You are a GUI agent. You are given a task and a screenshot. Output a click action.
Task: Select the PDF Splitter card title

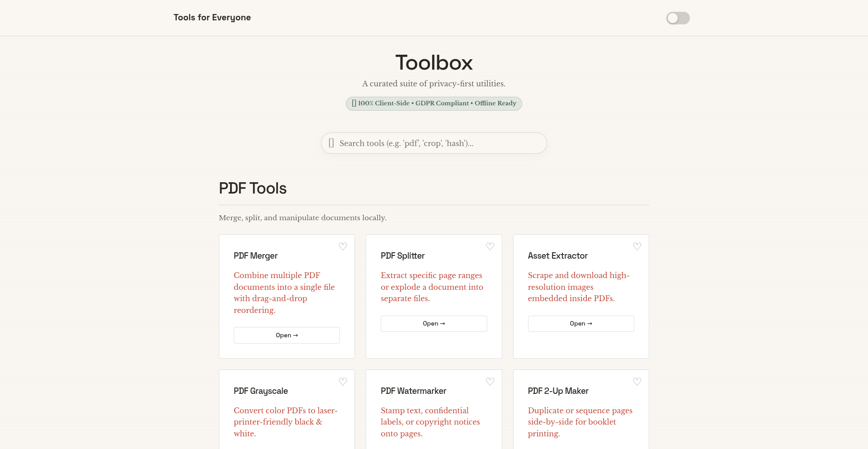402,256
